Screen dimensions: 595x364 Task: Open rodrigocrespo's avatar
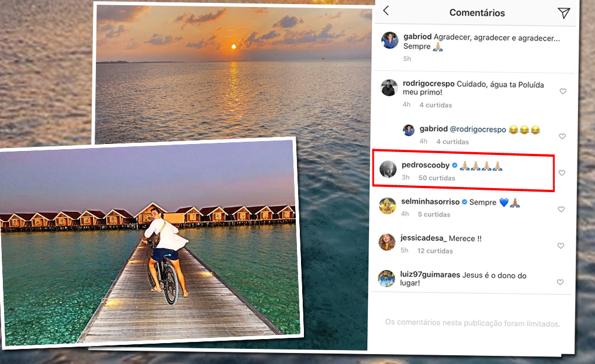388,88
